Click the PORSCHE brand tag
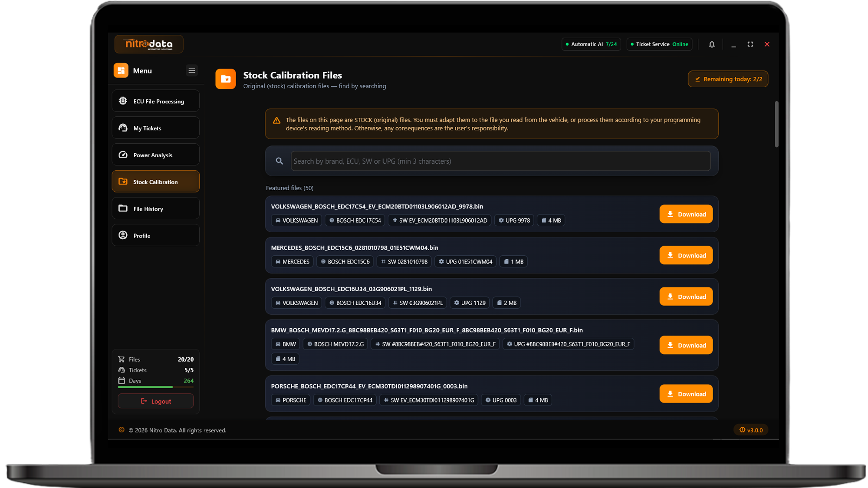Screen dimensions: 868x488 291,400
